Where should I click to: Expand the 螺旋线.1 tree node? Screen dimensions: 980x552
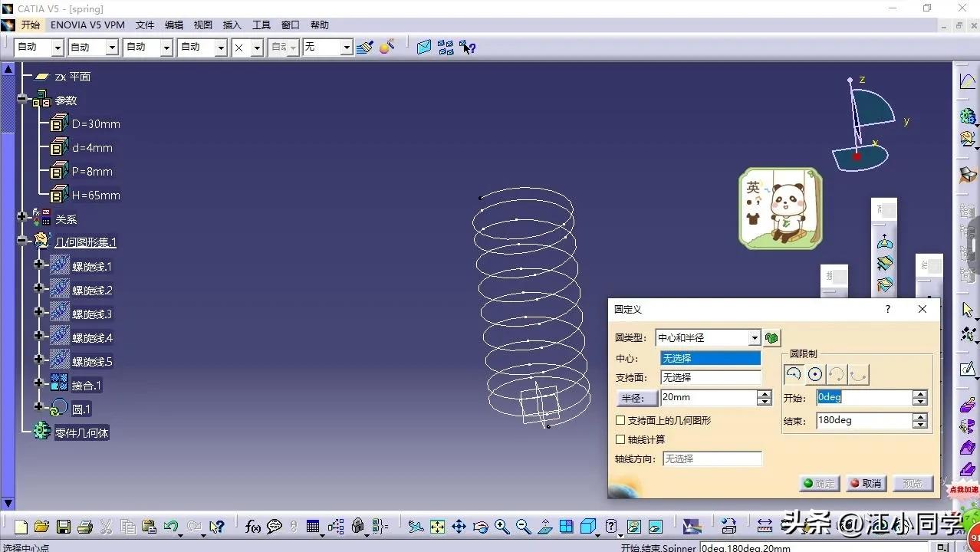38,264
